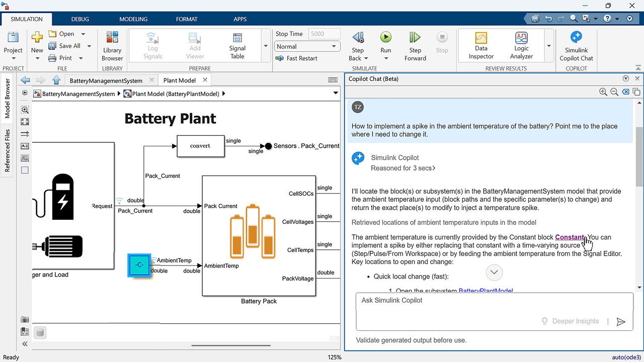The width and height of the screenshot is (644, 362).
Task: Navigate back in the model canvas
Action: [x=25, y=80]
